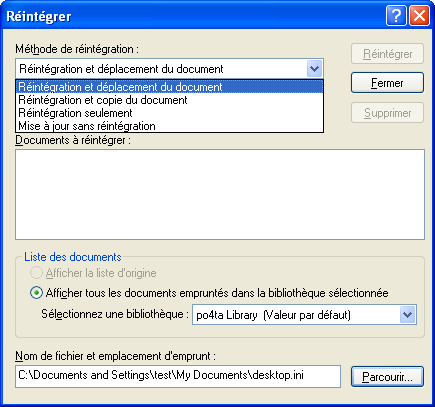The image size is (435, 407).
Task: Select 'Afficher tous les documents empruntés' radio
Action: pyautogui.click(x=36, y=293)
